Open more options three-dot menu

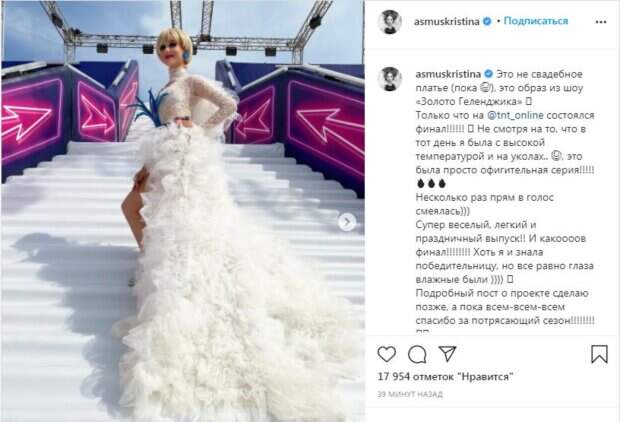pos(601,22)
